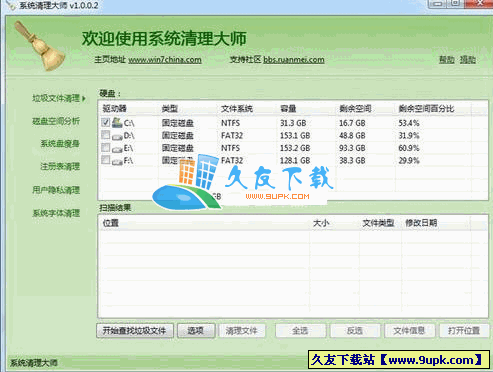
Task: Open the 垃圾文件清理 section
Action: coord(56,98)
